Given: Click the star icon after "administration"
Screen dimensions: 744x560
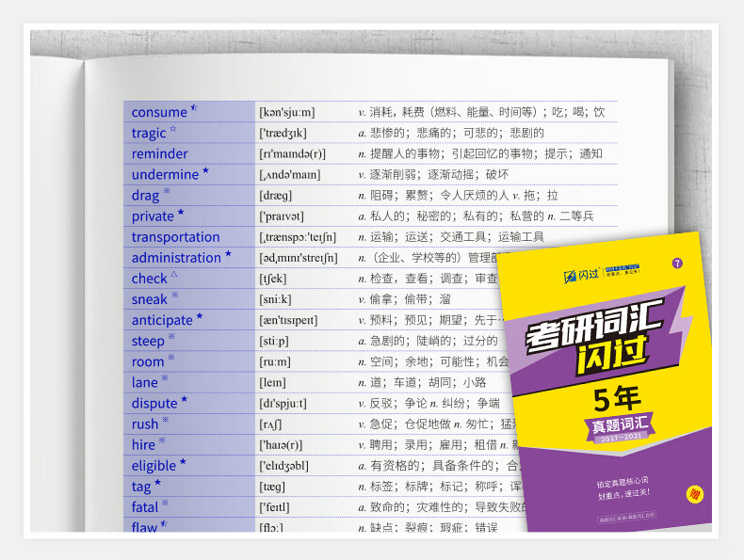Looking at the screenshot, I should point(228,255).
